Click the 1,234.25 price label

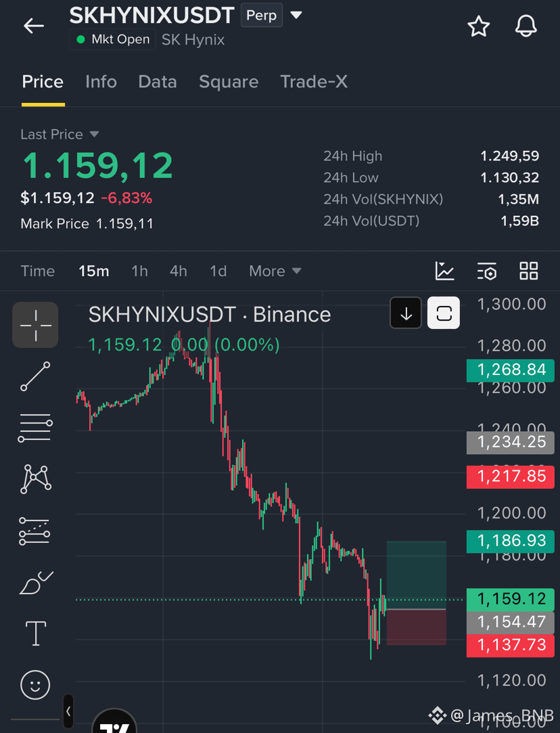click(x=511, y=442)
